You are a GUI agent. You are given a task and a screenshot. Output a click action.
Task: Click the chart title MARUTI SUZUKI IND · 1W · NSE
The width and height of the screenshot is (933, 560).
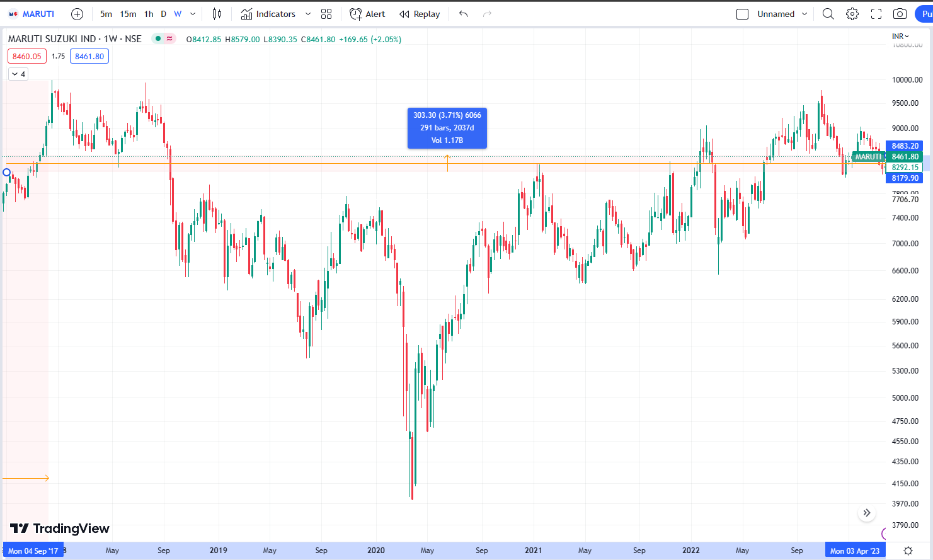[75, 39]
